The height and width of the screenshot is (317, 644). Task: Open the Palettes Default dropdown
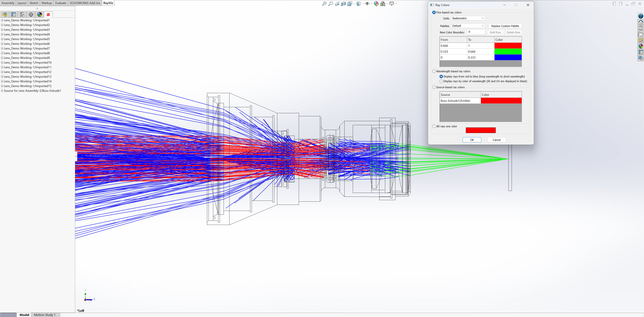click(468, 26)
